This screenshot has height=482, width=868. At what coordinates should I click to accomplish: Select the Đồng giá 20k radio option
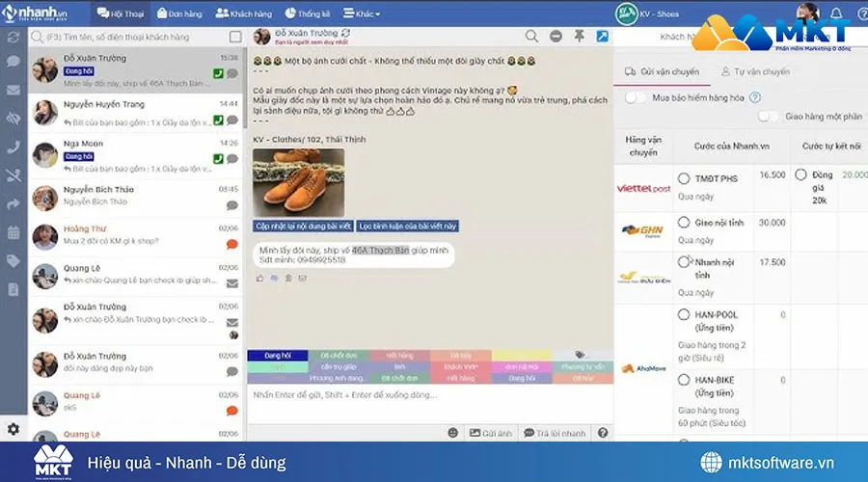[800, 174]
